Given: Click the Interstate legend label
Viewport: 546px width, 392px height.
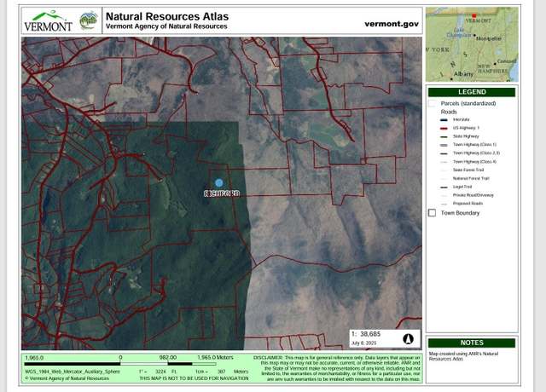Looking at the screenshot, I should click(x=461, y=119).
